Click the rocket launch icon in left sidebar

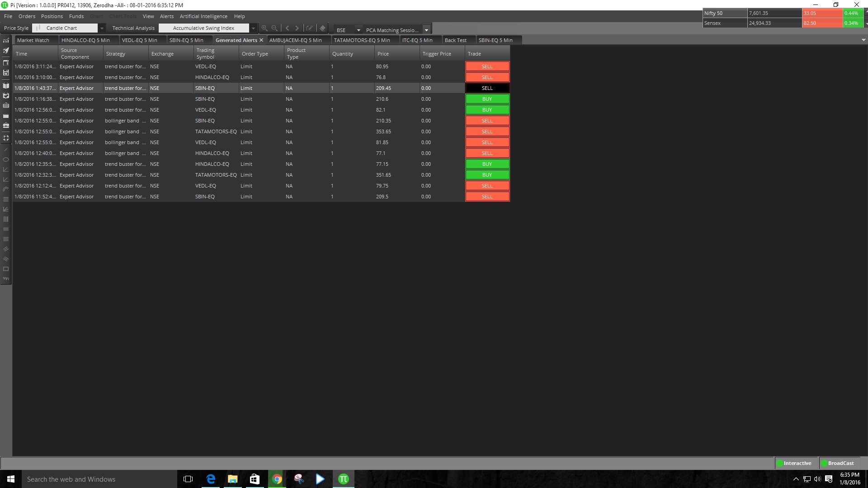coord(6,51)
